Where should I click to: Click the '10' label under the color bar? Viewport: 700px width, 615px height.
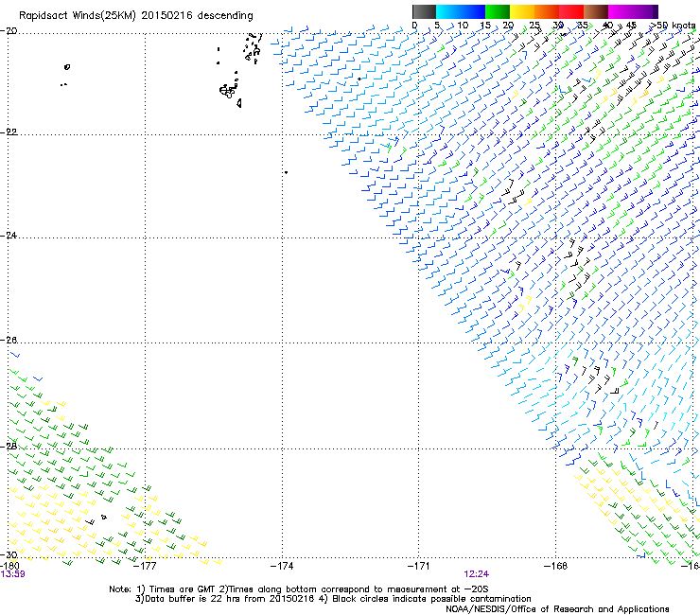[x=463, y=26]
